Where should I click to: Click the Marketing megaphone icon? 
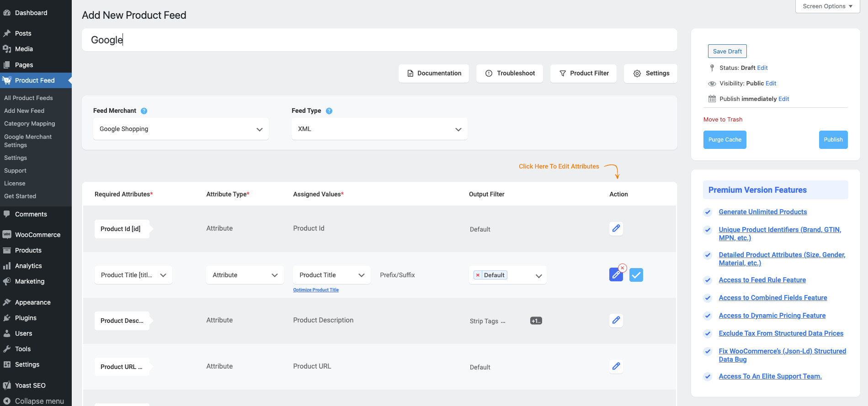click(x=7, y=281)
